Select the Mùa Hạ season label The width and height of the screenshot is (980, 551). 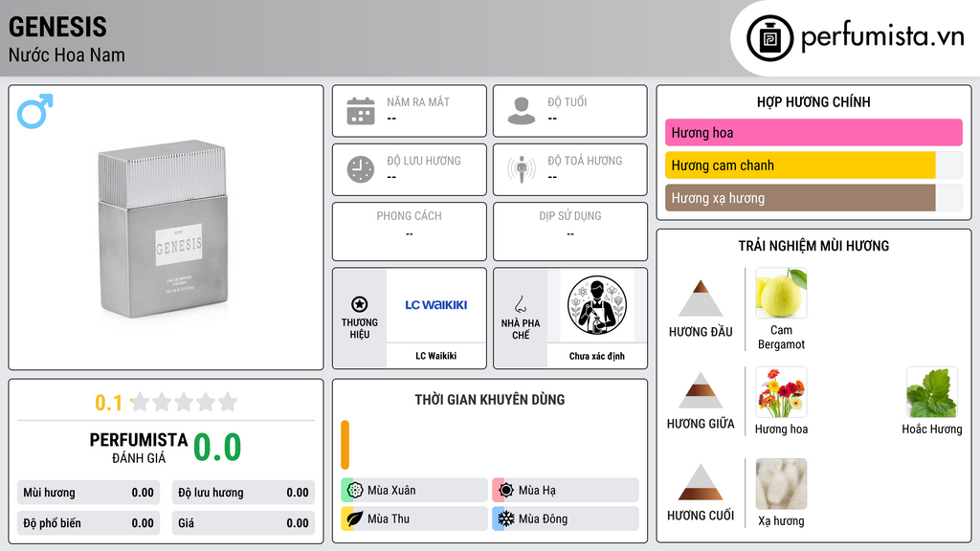(x=537, y=491)
